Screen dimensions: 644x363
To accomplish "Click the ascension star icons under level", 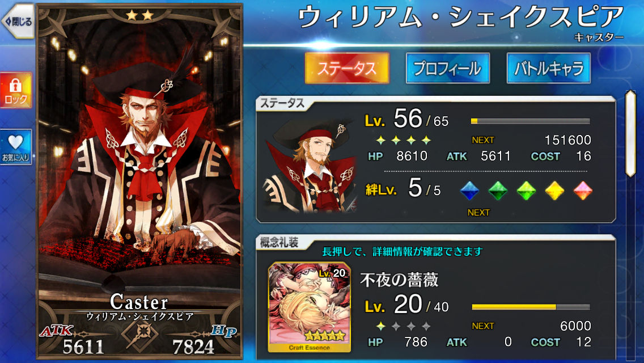I will tap(403, 141).
